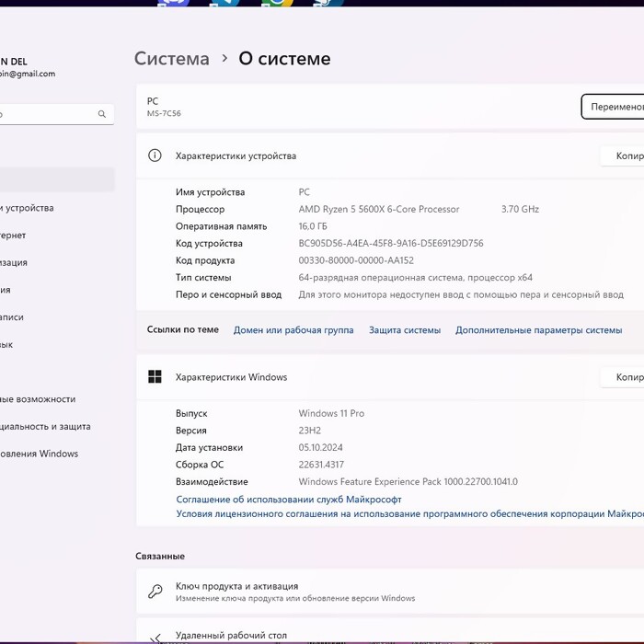Click the device ID value BC905D56-A4EA
Image resolution: width=644 pixels, height=644 pixels.
pyautogui.click(x=391, y=243)
